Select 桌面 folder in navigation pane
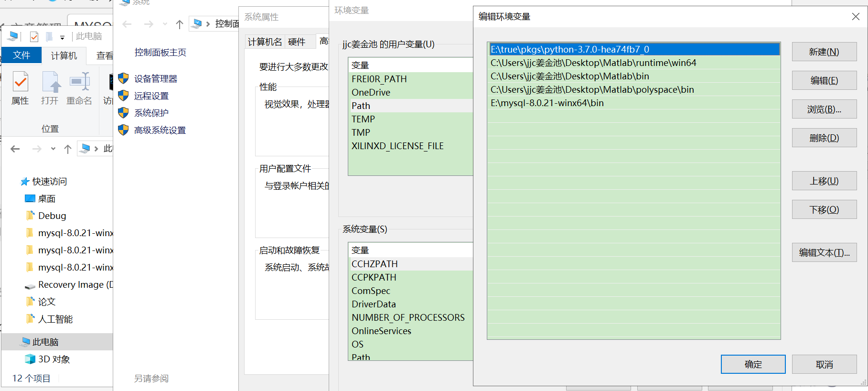 point(47,199)
